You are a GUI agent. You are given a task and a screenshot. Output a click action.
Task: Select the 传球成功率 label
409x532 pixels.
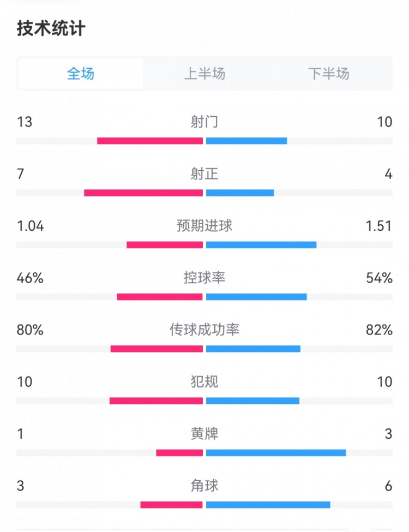[x=204, y=330]
